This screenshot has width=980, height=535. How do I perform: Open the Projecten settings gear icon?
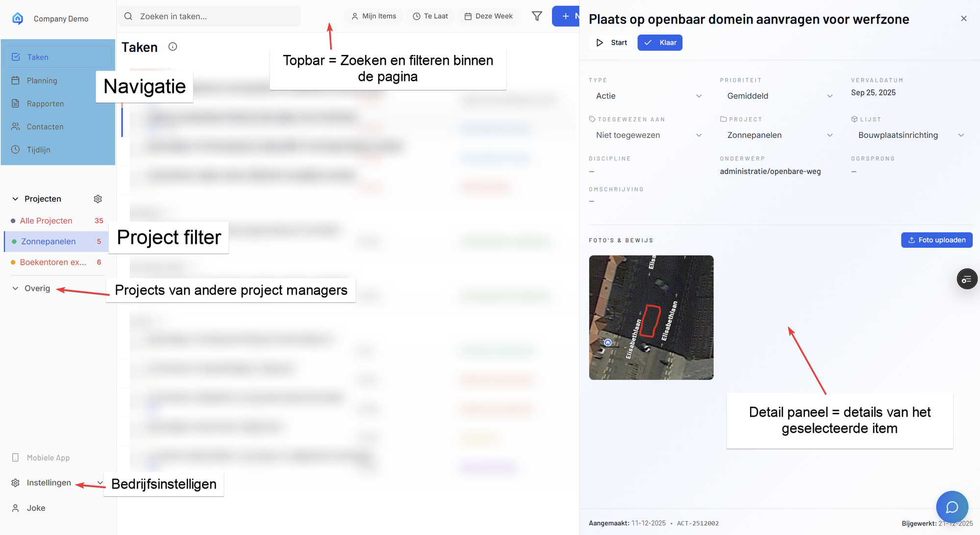tap(98, 199)
